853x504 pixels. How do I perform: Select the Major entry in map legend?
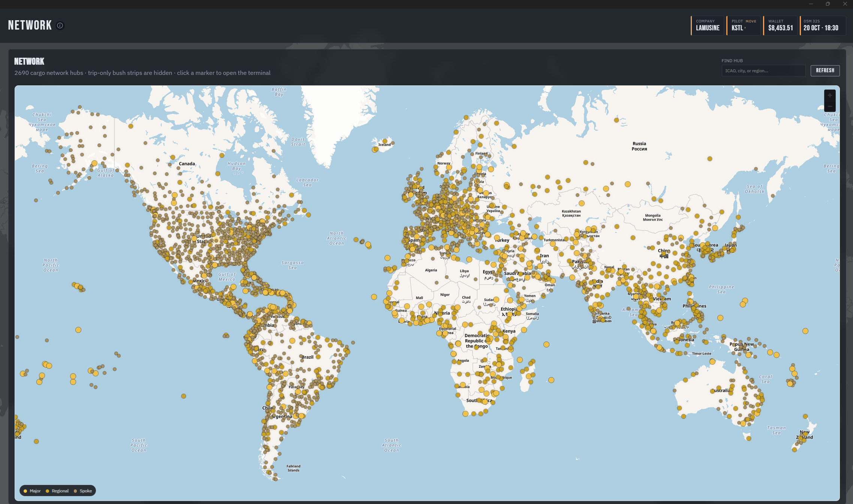click(32, 491)
